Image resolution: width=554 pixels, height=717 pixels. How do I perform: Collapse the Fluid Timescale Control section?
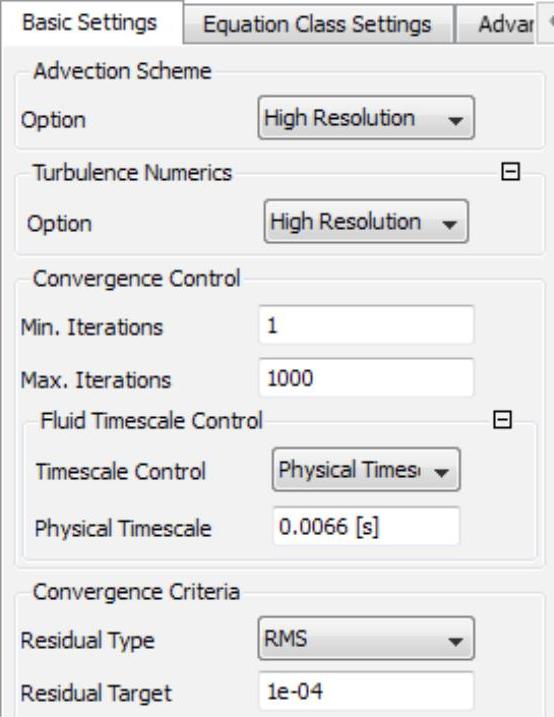502,420
